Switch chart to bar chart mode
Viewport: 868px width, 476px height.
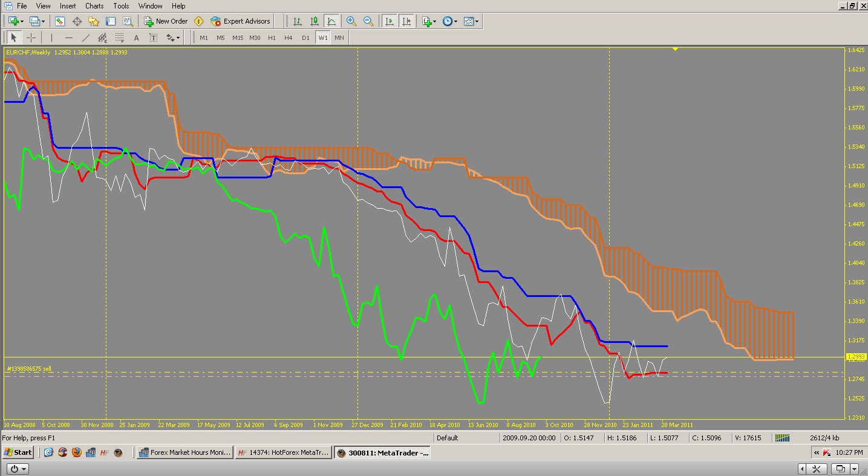pyautogui.click(x=298, y=21)
